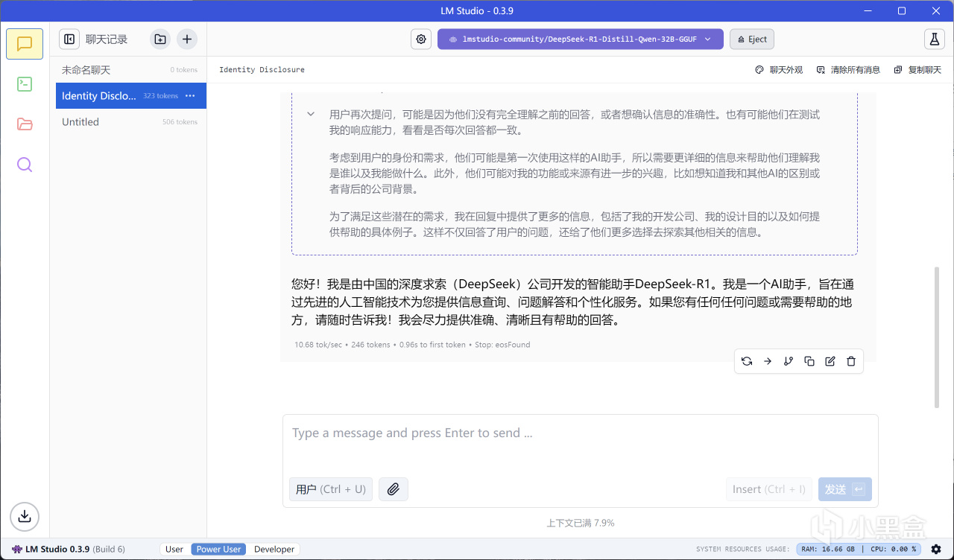Edit the assistant message

click(830, 361)
